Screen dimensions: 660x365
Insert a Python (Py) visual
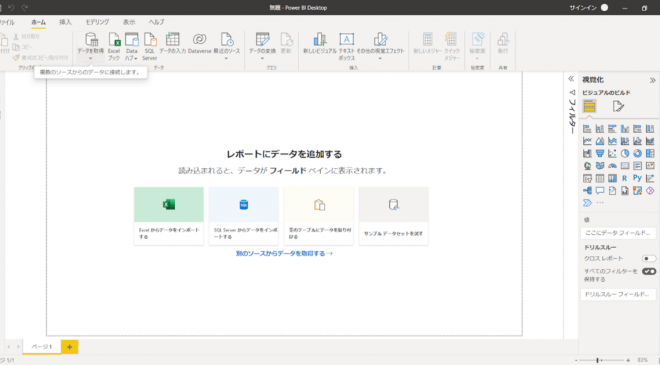(x=637, y=178)
